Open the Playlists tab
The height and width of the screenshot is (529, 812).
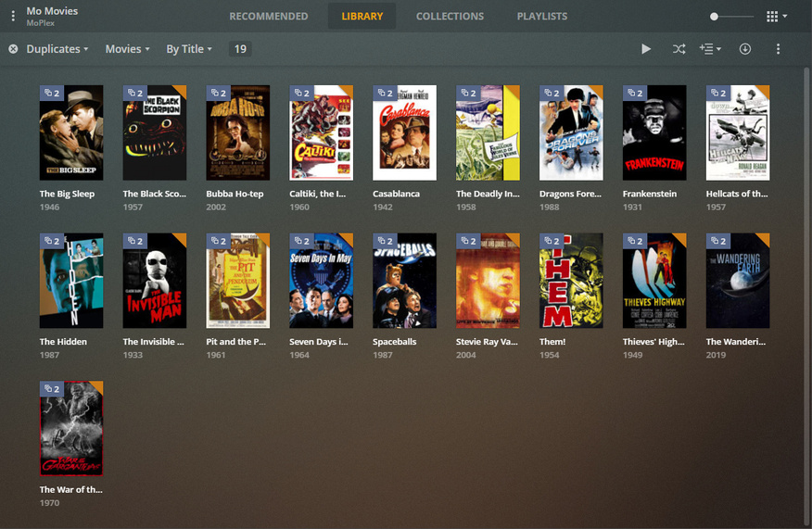[x=541, y=16]
